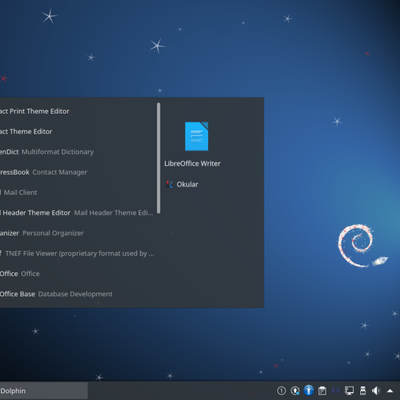
Task: Expand hidden system tray icons arrow
Action: [390, 391]
